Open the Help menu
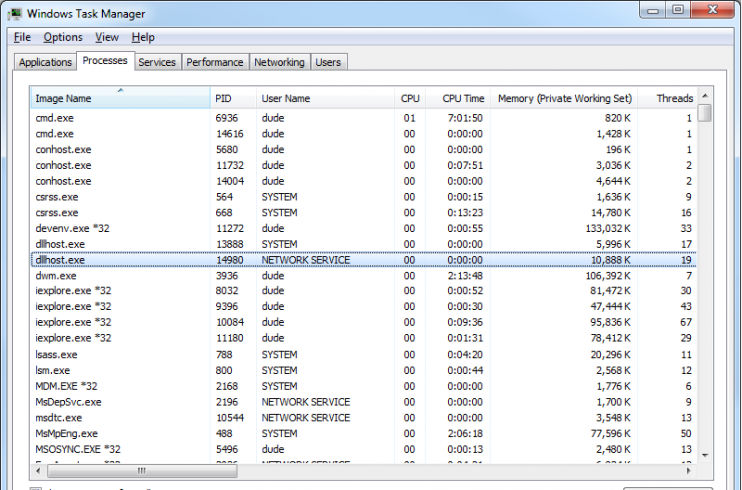Screen dimensions: 742x490 [143, 37]
